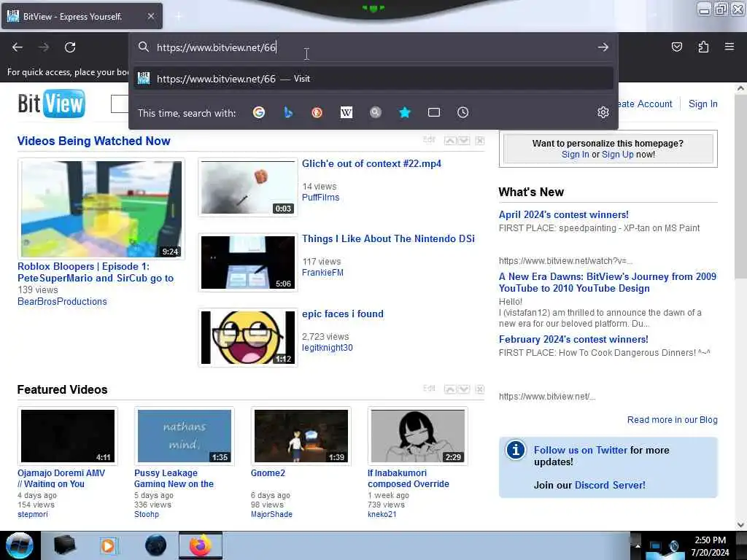Open Glich'e out of context #22.mp4 title
This screenshot has height=560, width=747.
point(371,164)
